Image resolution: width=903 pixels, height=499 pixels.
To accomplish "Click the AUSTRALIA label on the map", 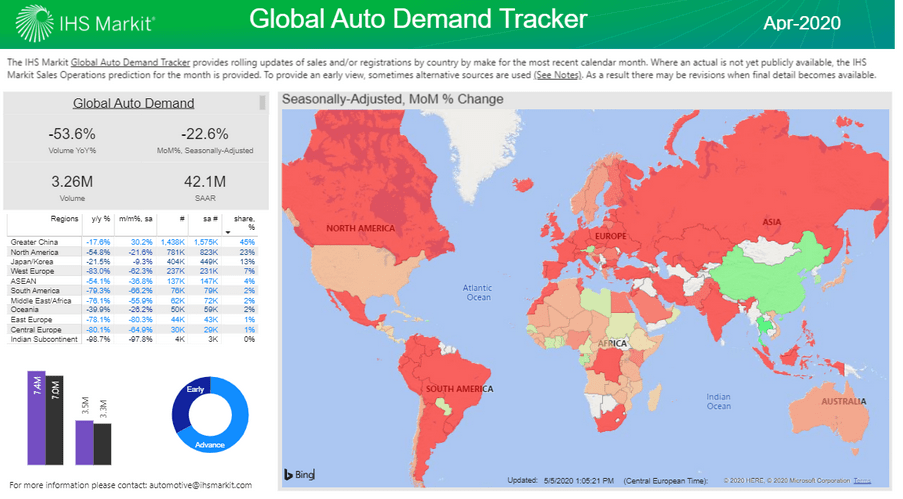I will pos(843,402).
